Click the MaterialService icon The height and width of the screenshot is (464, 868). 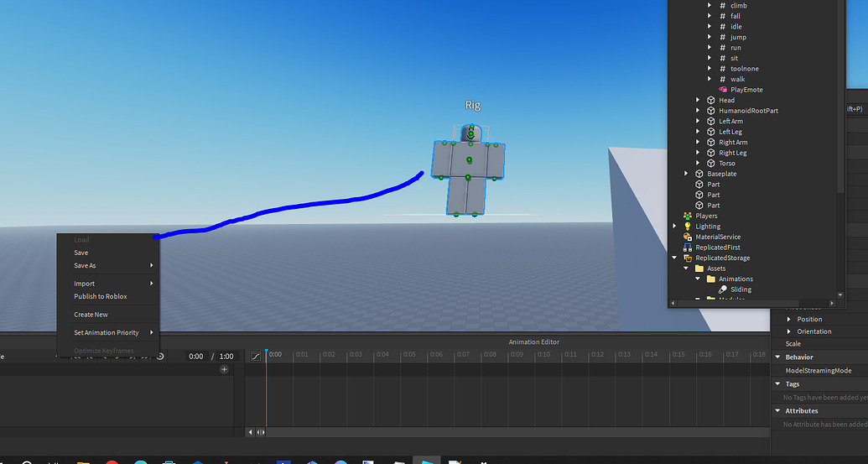coord(688,237)
